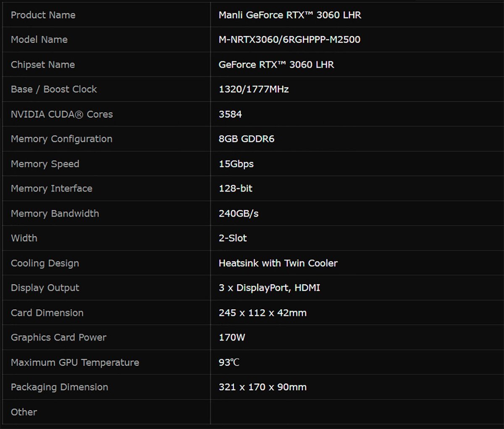Select temperature value '93℃'
Image resolution: width=504 pixels, height=429 pixels.
point(229,363)
